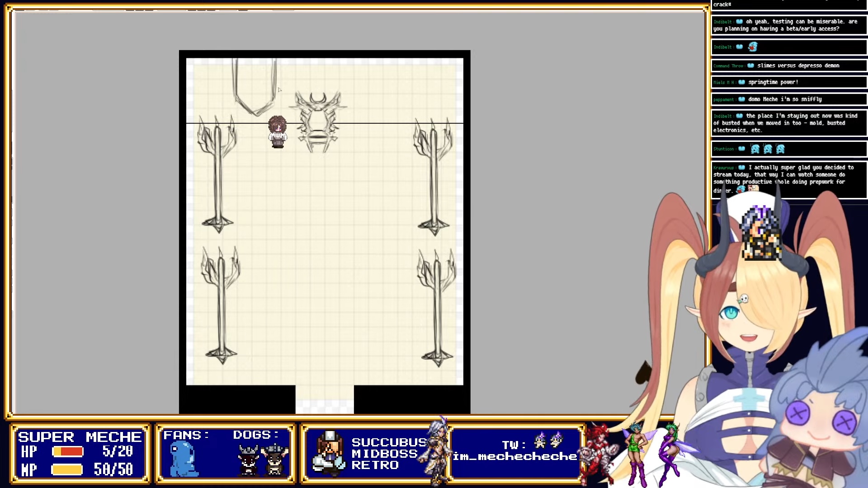868x488 pixels.
Task: Click the right dog sprite under DOGS
Action: [x=275, y=460]
